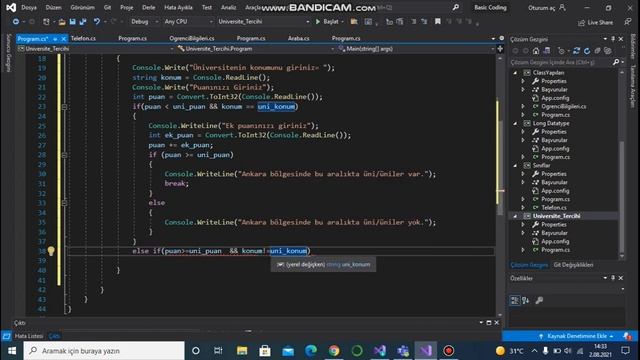
Task: Click the notifications icon in the status bar
Action: pos(627,336)
